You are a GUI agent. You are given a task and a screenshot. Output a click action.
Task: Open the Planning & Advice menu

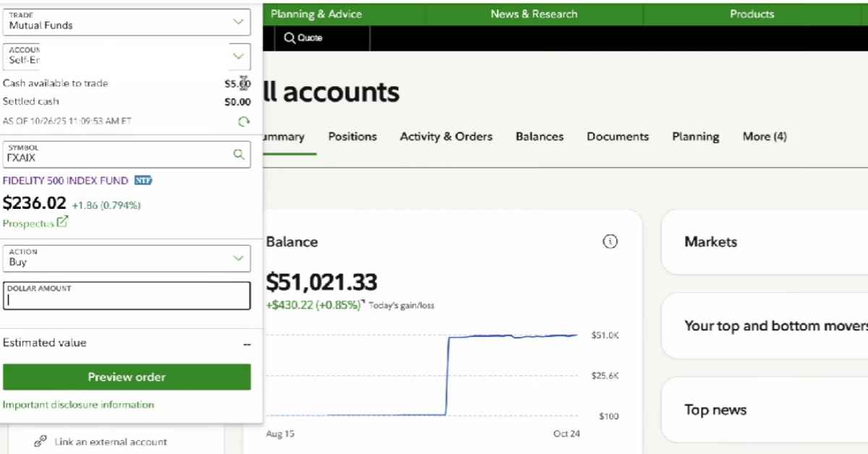pyautogui.click(x=316, y=14)
